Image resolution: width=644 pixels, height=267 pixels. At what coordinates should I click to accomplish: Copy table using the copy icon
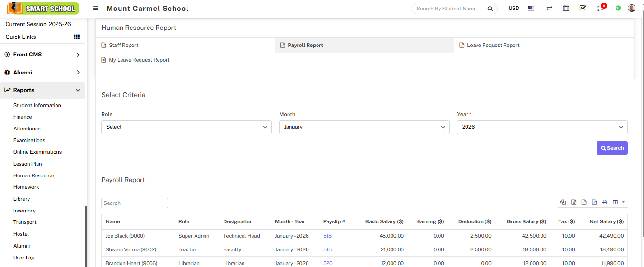[x=563, y=202]
